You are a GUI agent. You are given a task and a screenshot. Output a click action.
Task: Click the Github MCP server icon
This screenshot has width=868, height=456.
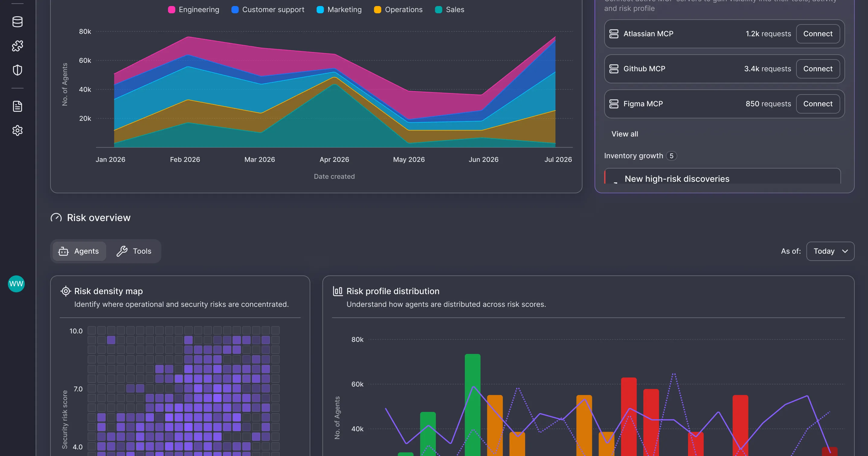(614, 69)
